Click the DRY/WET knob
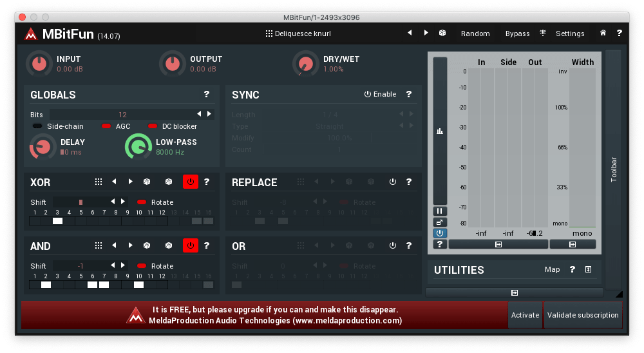 (306, 64)
